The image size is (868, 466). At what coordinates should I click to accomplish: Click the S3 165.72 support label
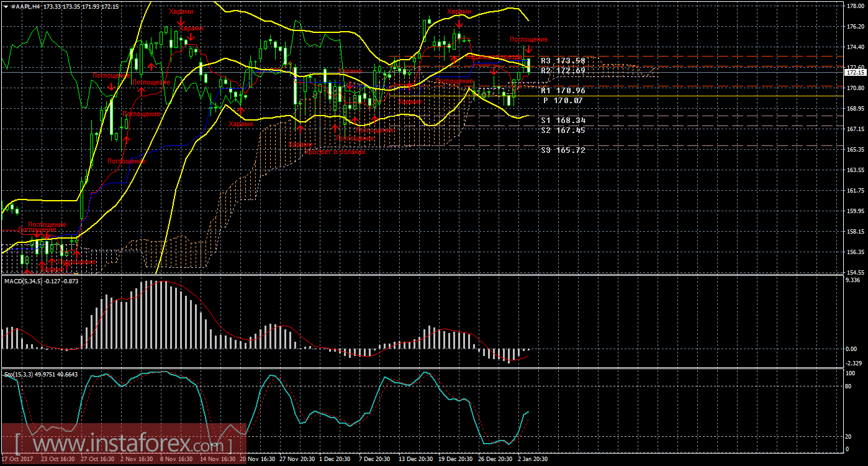(x=563, y=150)
